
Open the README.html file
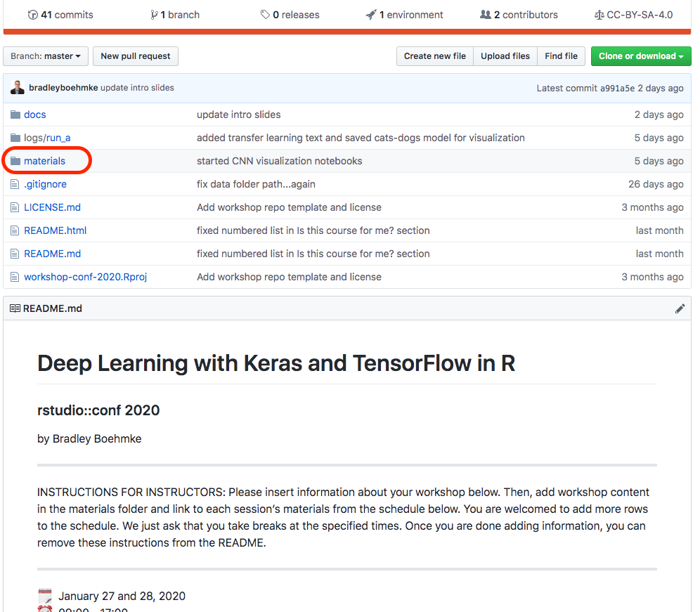point(56,230)
